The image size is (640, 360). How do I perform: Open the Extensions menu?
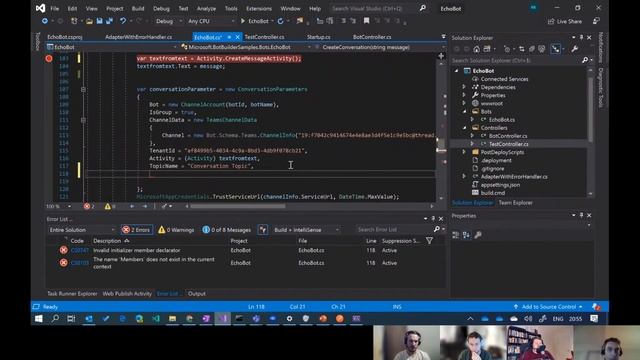pos(259,8)
